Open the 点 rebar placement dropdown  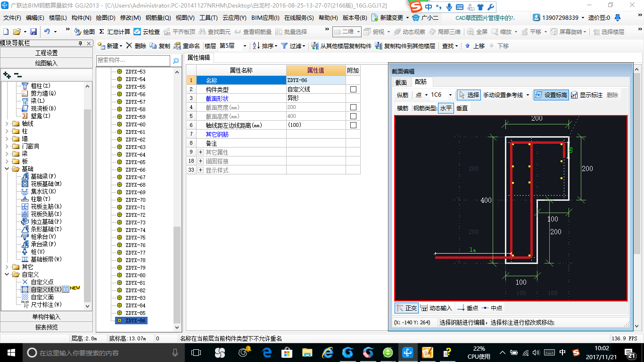tap(426, 95)
